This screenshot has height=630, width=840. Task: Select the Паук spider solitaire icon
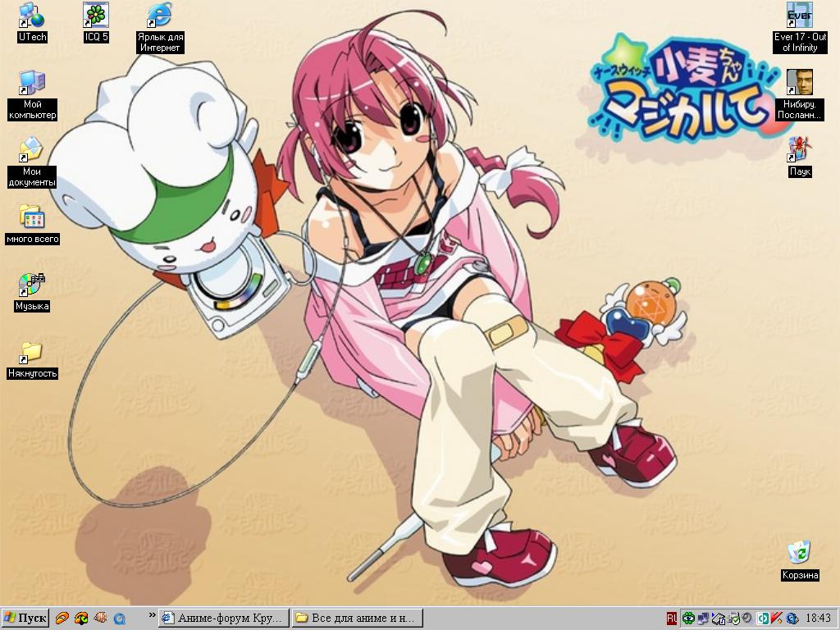coord(800,157)
